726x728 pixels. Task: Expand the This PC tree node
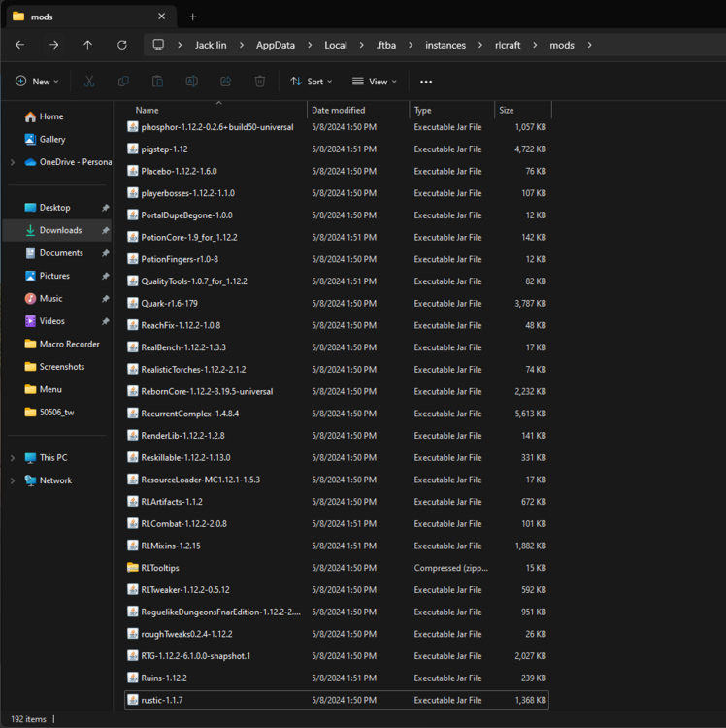(x=13, y=458)
